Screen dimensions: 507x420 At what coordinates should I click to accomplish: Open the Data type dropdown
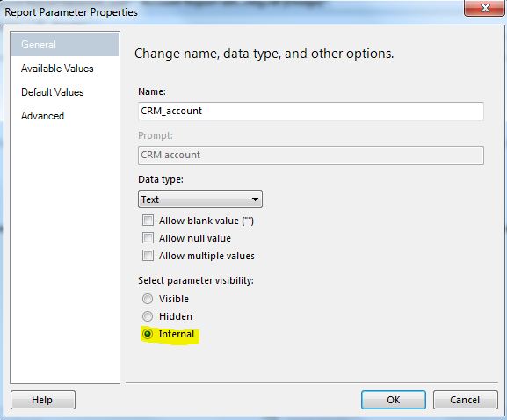pos(200,199)
